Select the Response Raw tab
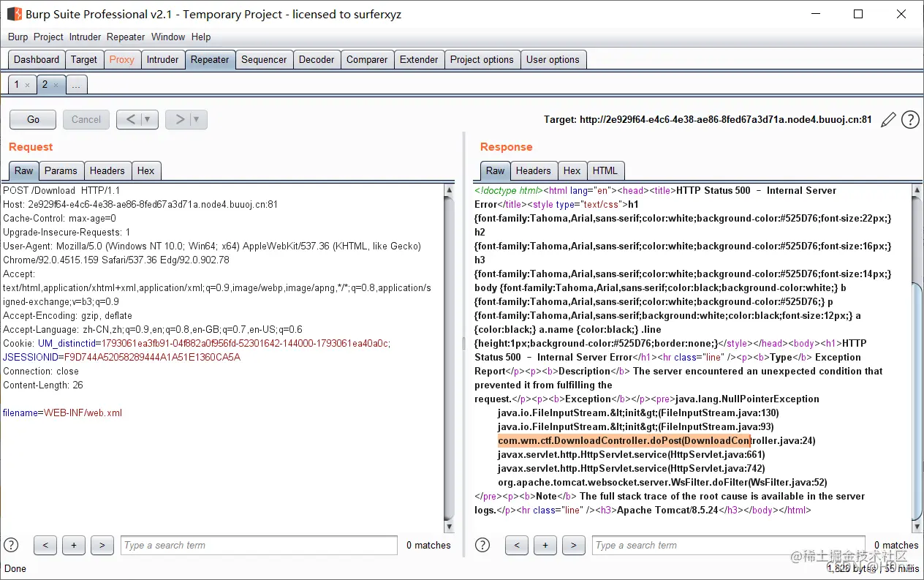 point(496,170)
